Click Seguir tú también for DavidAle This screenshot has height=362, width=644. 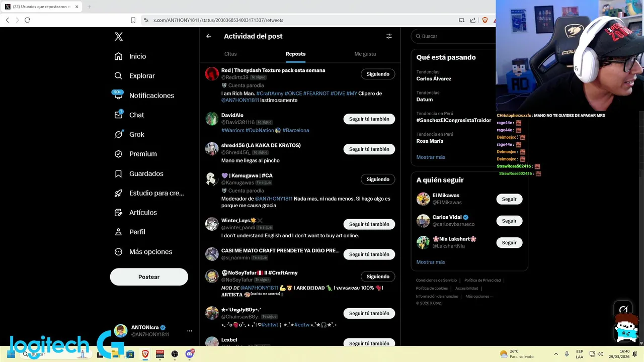click(369, 119)
